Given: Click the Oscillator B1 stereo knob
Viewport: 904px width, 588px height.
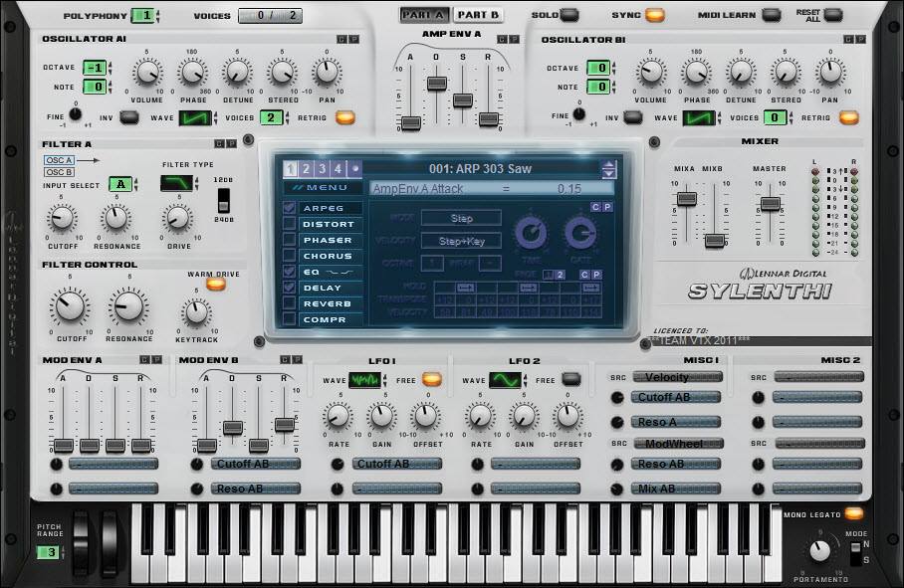Looking at the screenshot, I should pyautogui.click(x=786, y=73).
